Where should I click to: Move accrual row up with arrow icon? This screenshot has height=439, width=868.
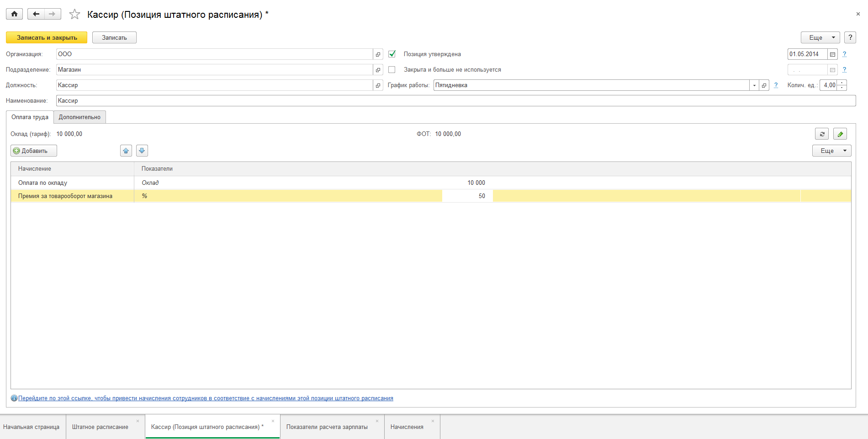tap(126, 151)
